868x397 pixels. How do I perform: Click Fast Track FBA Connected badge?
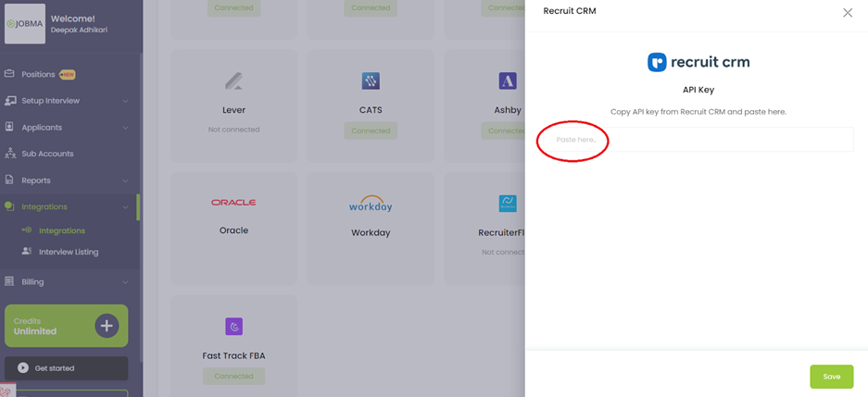point(233,376)
